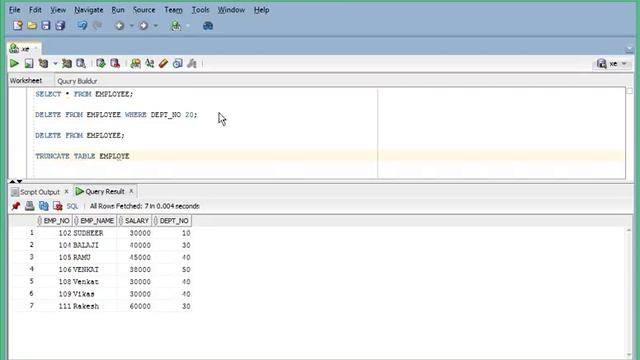The image size is (640, 360).
Task: Expand the SQL Worksheet dropdown arrow
Action: (x=188, y=26)
